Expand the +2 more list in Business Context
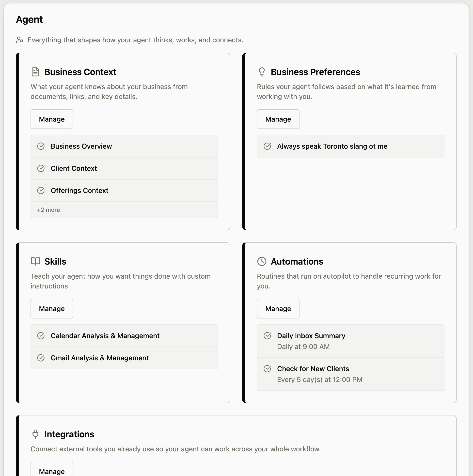This screenshot has height=476, width=473. click(x=48, y=210)
